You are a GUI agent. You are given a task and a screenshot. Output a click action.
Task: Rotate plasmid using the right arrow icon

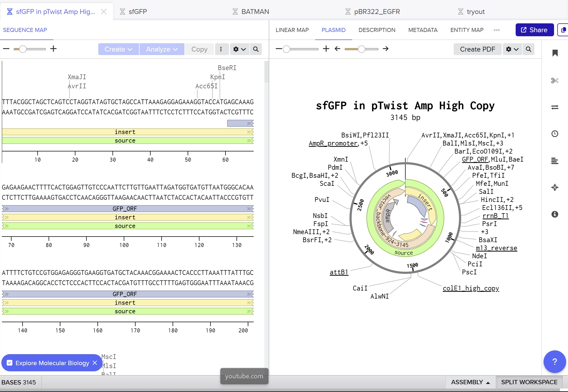tap(385, 49)
